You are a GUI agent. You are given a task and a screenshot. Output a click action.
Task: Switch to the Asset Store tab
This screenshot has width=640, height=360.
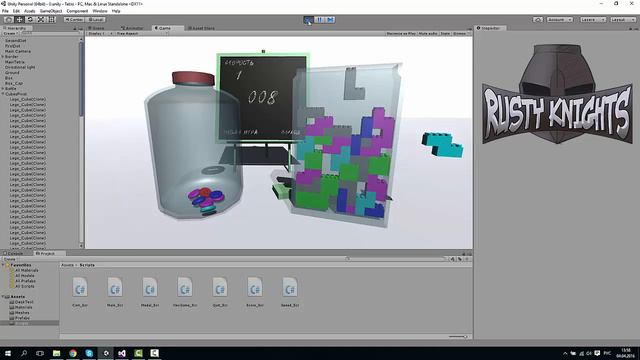tap(202, 28)
